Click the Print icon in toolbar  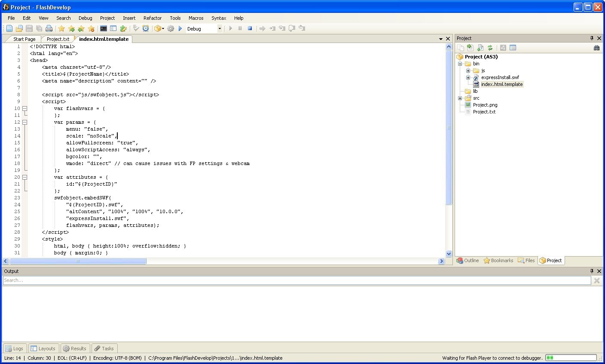[x=49, y=28]
